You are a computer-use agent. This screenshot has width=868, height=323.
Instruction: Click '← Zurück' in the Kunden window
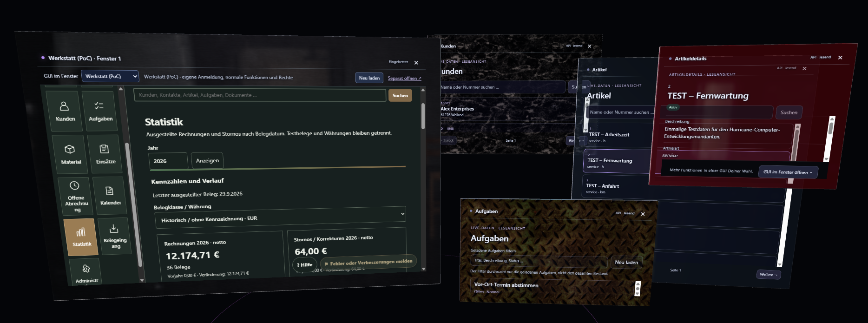click(x=448, y=140)
